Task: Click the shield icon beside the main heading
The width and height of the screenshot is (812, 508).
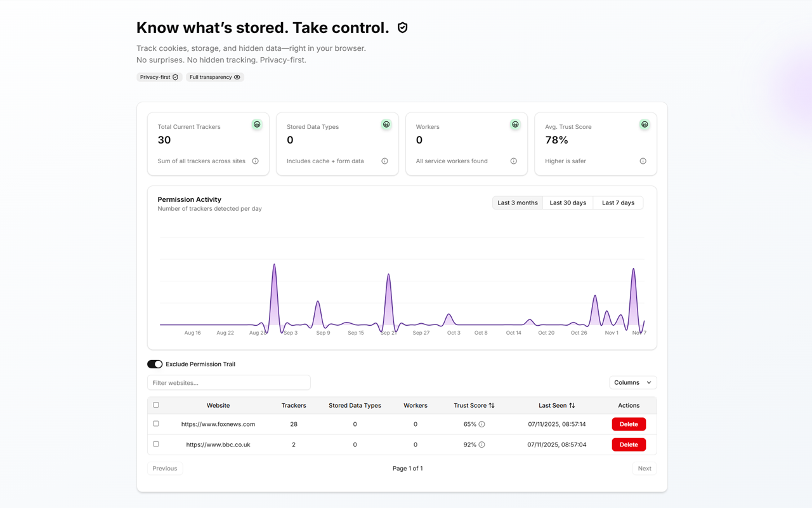Action: [402, 27]
